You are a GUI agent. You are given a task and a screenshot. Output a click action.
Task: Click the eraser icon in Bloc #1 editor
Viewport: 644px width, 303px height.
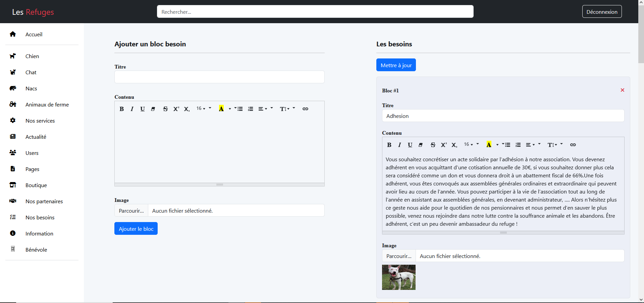(421, 145)
